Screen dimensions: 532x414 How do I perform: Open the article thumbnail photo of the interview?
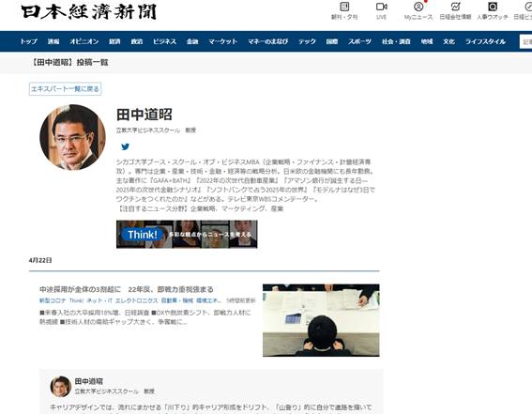click(x=321, y=320)
